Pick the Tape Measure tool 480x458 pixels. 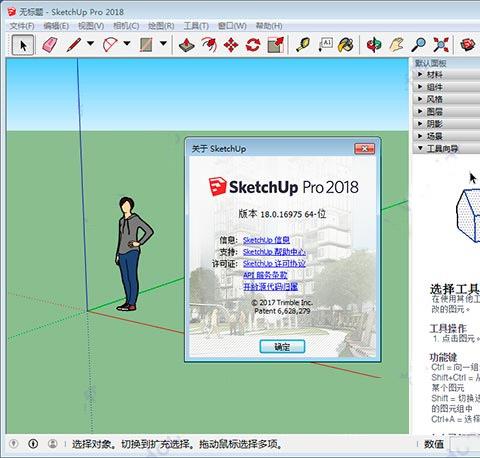click(x=303, y=45)
